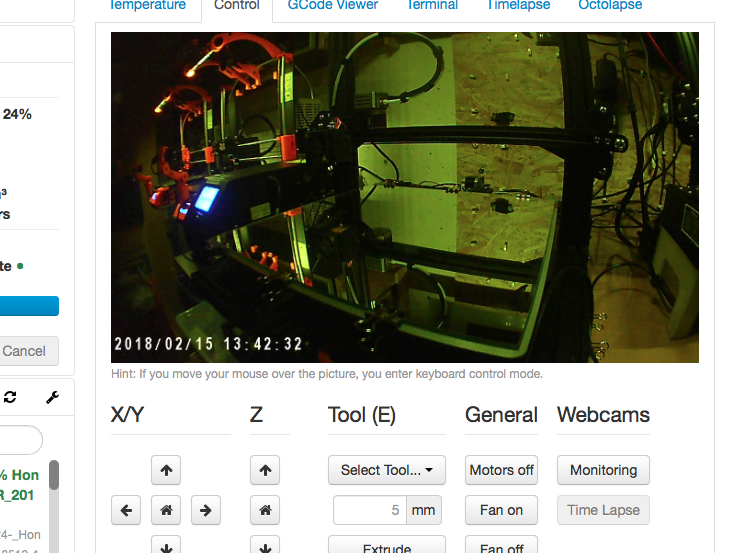
Task: Select the Monitoring webcam
Action: (x=603, y=470)
